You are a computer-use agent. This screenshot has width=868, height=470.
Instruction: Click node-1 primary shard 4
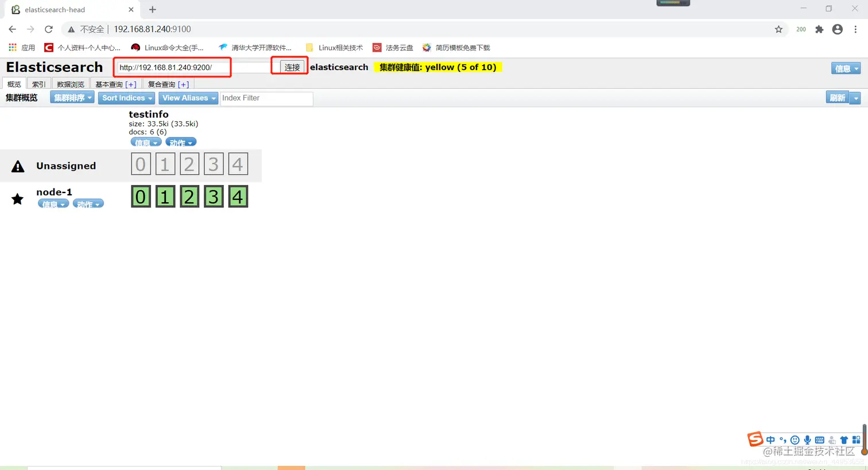point(238,197)
